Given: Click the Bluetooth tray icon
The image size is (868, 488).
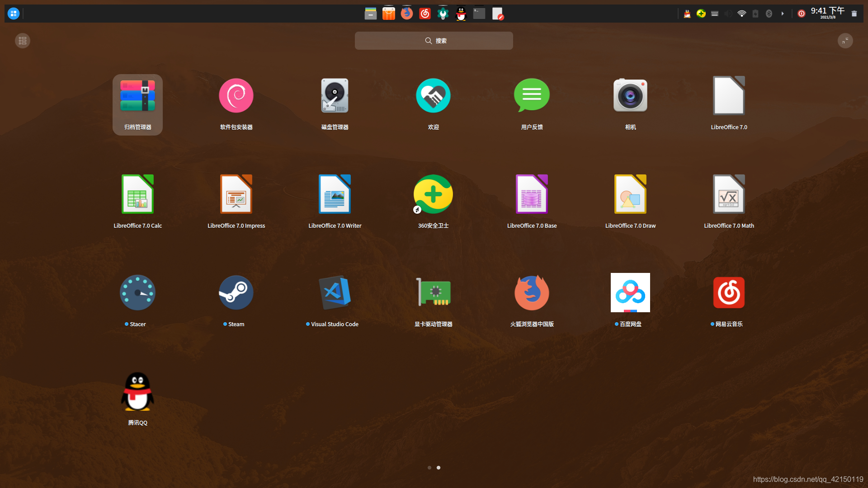Looking at the screenshot, I should (769, 14).
